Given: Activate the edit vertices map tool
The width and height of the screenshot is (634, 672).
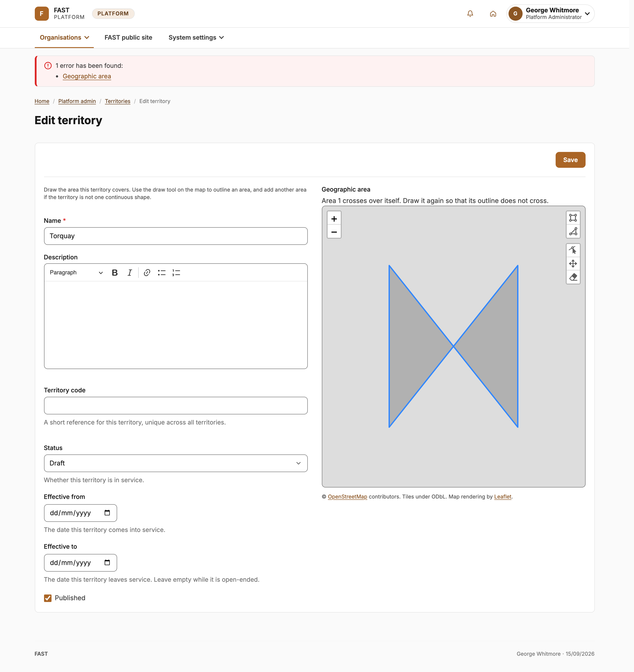Looking at the screenshot, I should click(573, 250).
